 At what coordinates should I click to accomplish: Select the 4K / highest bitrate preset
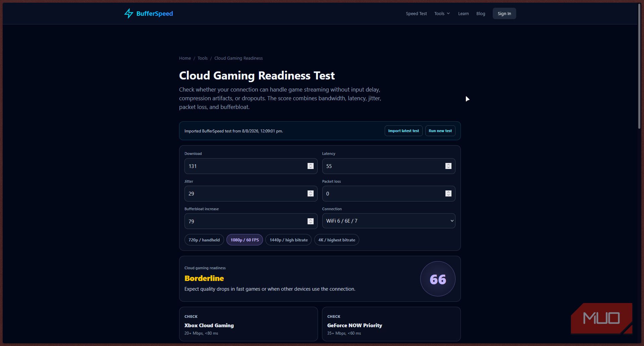336,240
